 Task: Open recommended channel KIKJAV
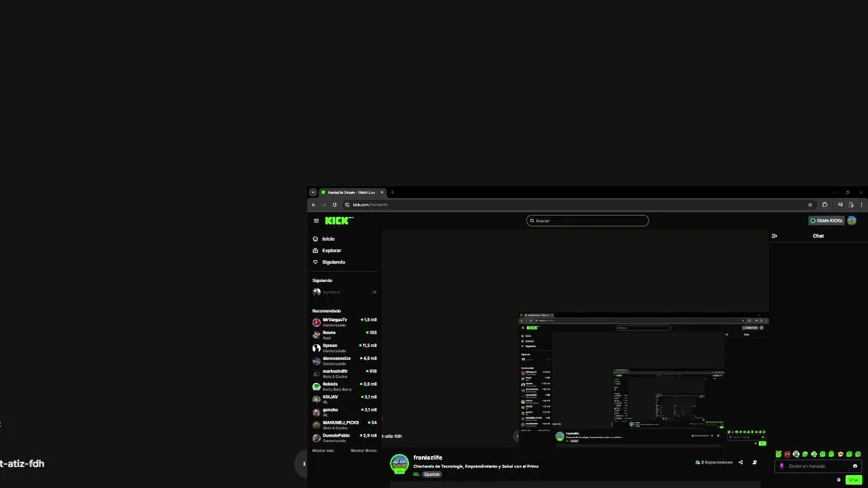pyautogui.click(x=344, y=399)
